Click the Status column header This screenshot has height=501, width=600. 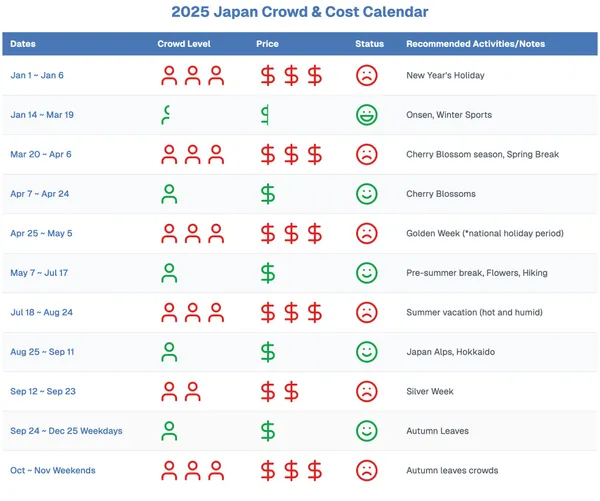click(369, 44)
